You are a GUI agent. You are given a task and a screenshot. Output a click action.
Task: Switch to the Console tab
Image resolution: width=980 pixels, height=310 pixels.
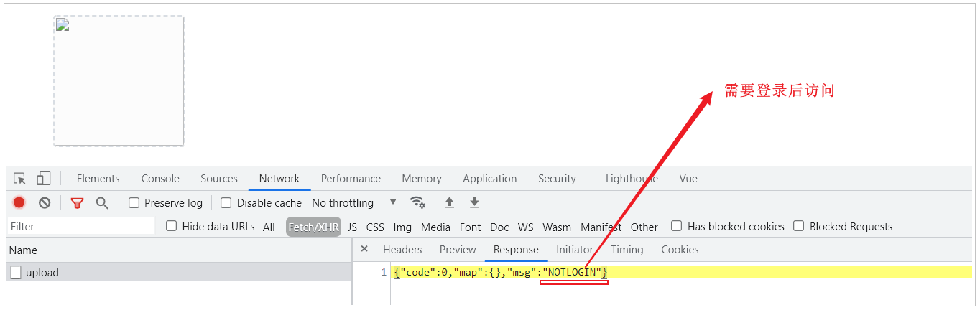pyautogui.click(x=160, y=179)
